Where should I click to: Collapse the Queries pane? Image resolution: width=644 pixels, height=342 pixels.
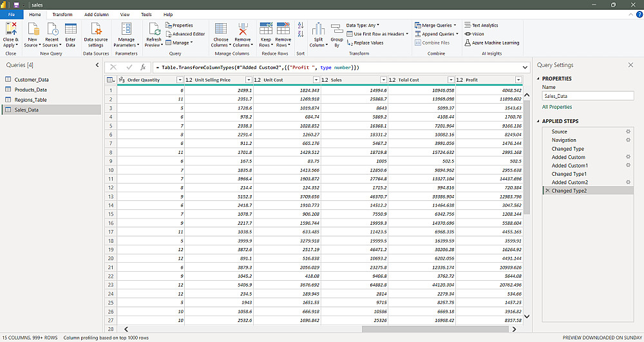97,65
